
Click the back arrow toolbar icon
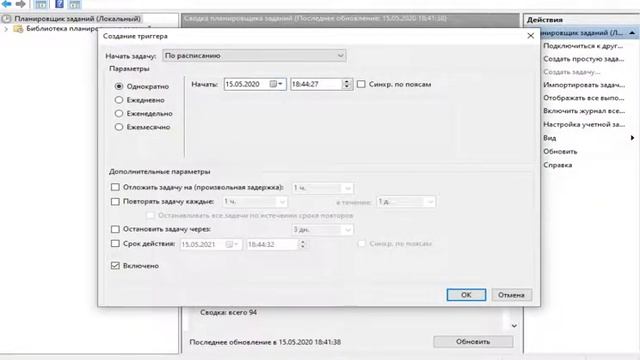[x=7, y=4]
